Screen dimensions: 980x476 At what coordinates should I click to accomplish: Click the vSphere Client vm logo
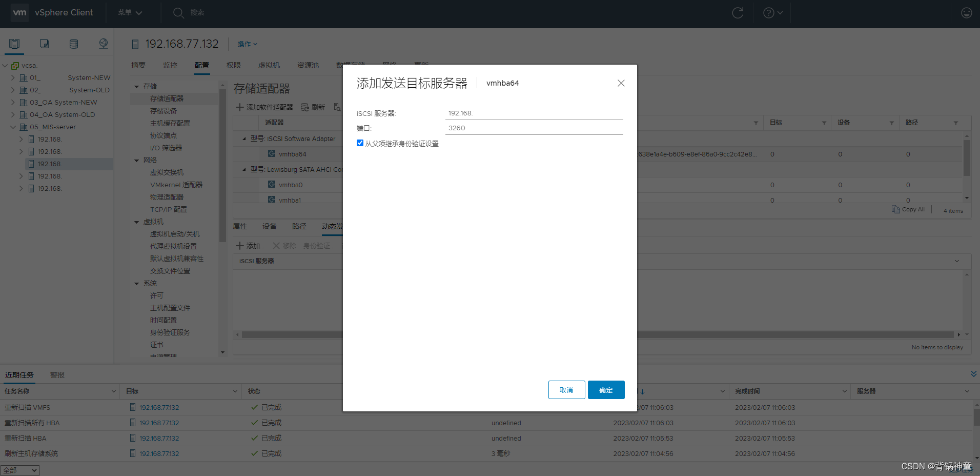[19, 12]
